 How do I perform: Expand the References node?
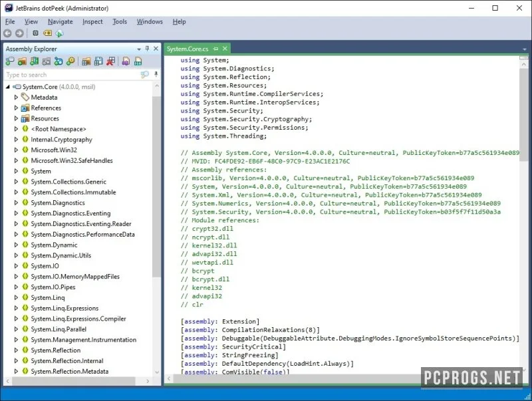point(16,108)
